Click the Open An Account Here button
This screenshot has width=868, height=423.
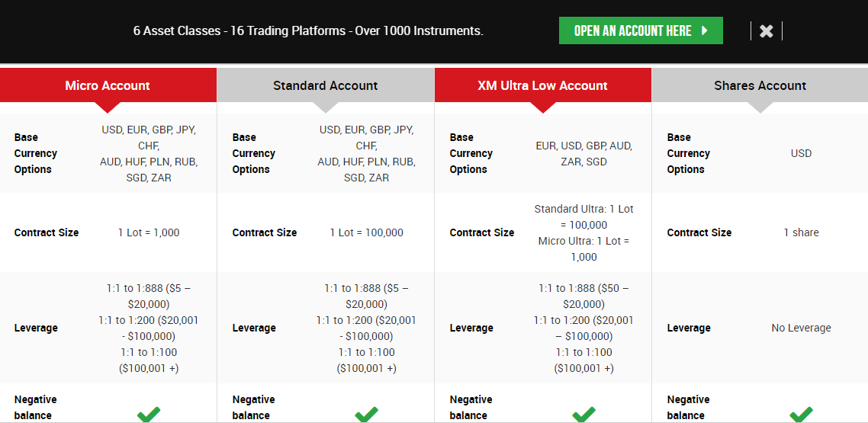tap(641, 30)
